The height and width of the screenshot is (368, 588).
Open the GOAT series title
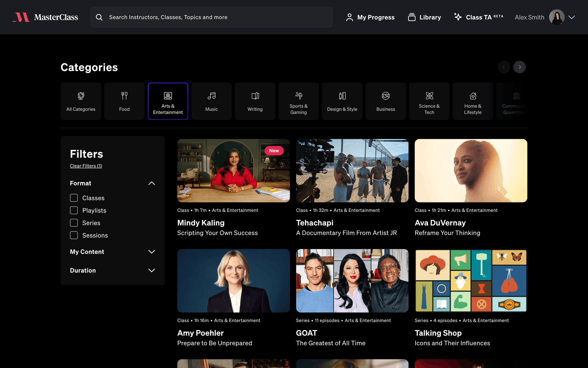click(307, 333)
